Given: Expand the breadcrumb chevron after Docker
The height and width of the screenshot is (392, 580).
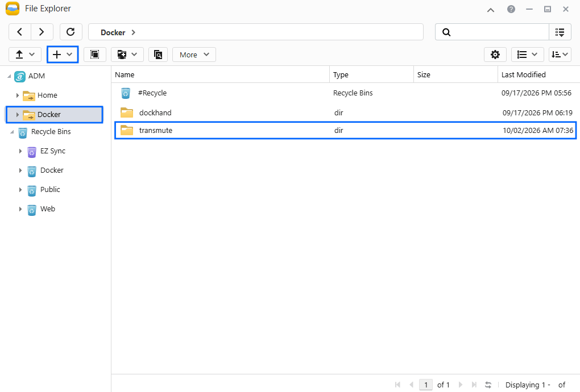Looking at the screenshot, I should coord(134,32).
